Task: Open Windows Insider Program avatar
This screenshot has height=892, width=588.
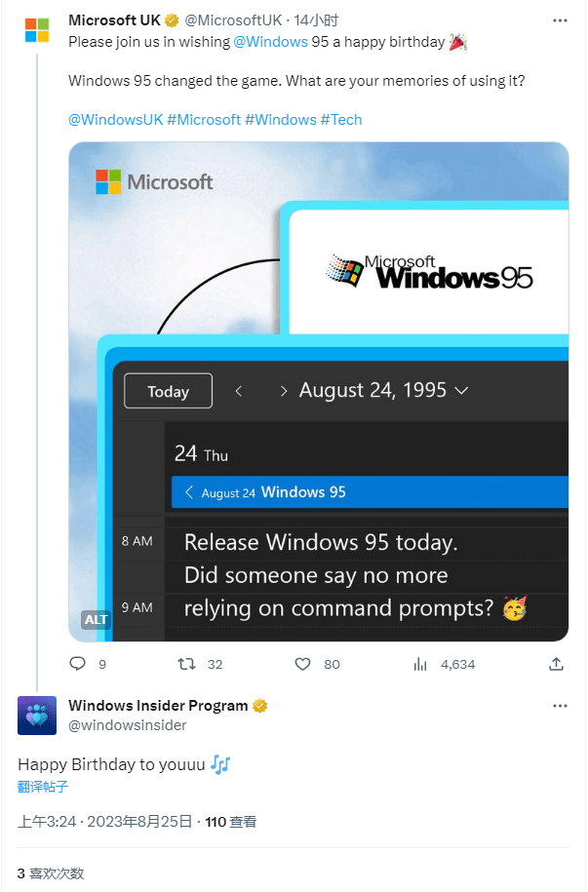Action: (x=37, y=715)
